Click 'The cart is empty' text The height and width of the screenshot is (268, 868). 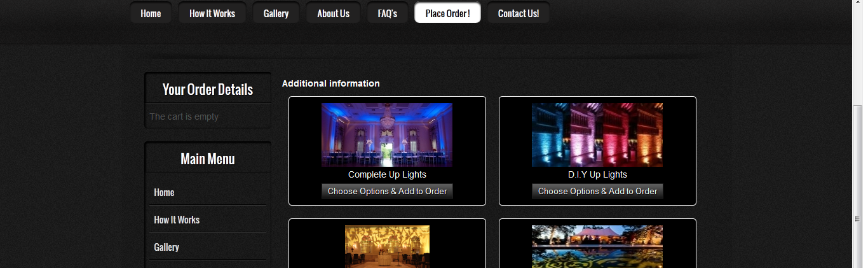coord(184,116)
